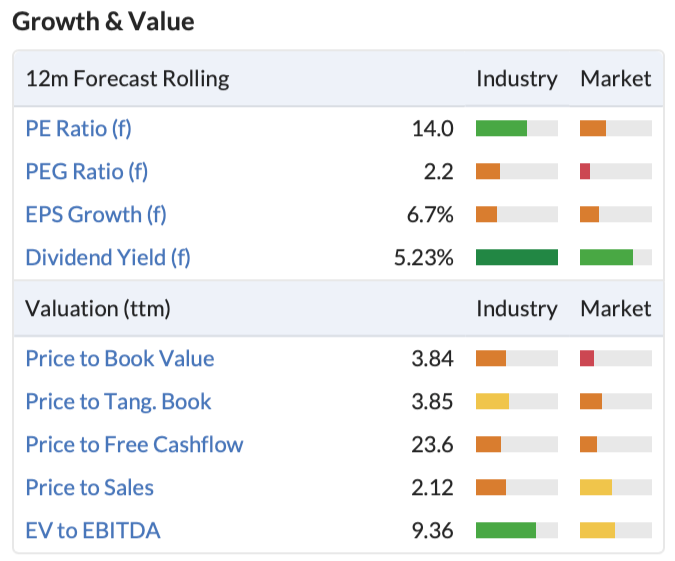Open the PEG Ratio (f) link

click(87, 171)
